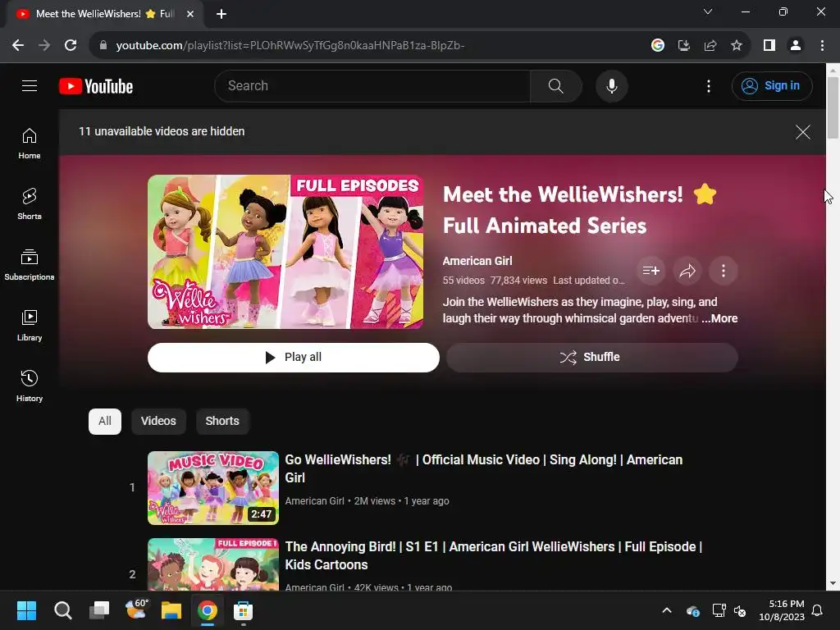840x630 pixels.
Task: Bookmark this page with star icon
Action: coord(737,46)
